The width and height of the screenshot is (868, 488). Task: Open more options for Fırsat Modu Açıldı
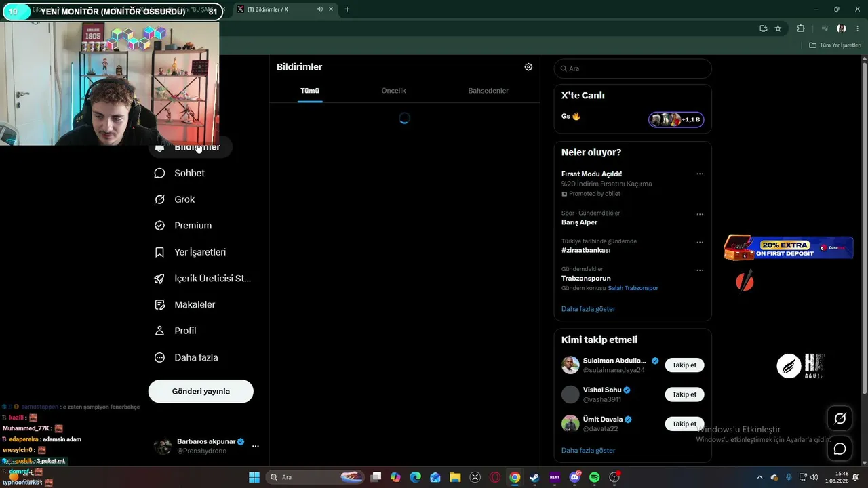click(700, 174)
